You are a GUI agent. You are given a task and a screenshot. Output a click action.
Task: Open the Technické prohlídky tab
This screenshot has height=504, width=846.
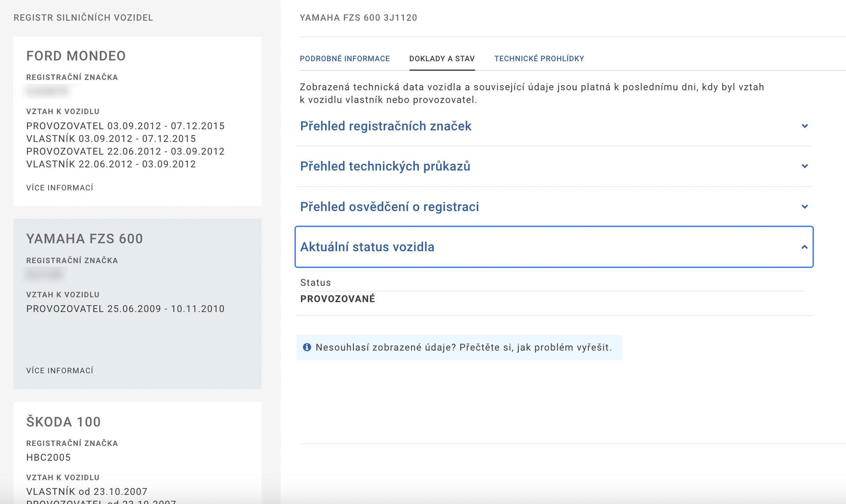(x=539, y=59)
